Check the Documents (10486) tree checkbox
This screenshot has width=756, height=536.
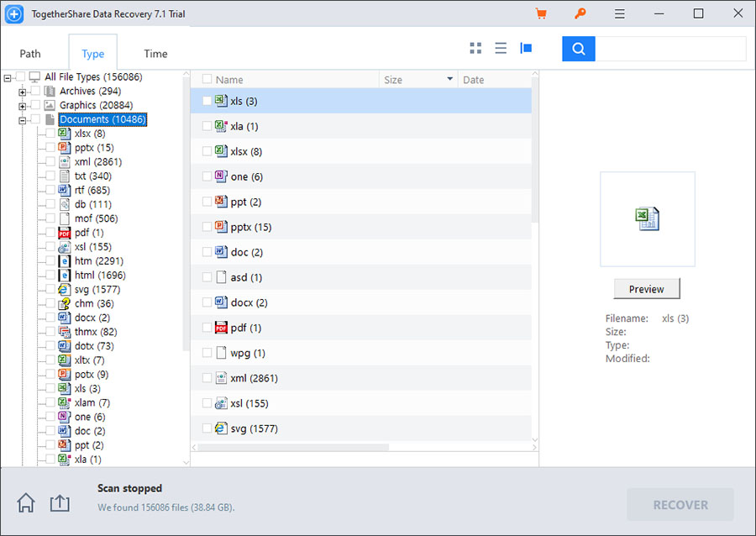(35, 119)
